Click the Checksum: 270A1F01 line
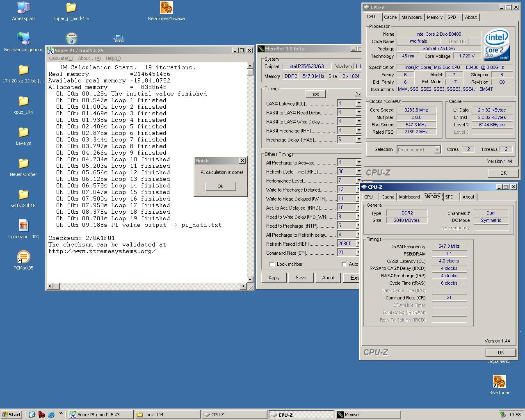 pyautogui.click(x=82, y=238)
